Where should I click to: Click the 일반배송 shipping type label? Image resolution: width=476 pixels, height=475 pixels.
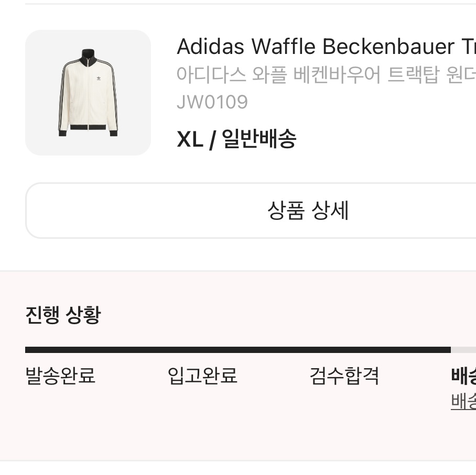259,139
